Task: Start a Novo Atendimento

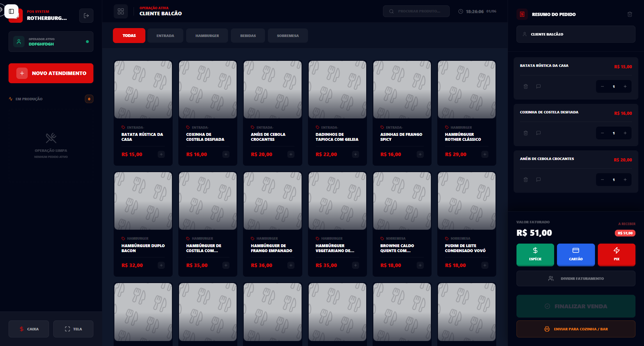Action: click(x=51, y=73)
